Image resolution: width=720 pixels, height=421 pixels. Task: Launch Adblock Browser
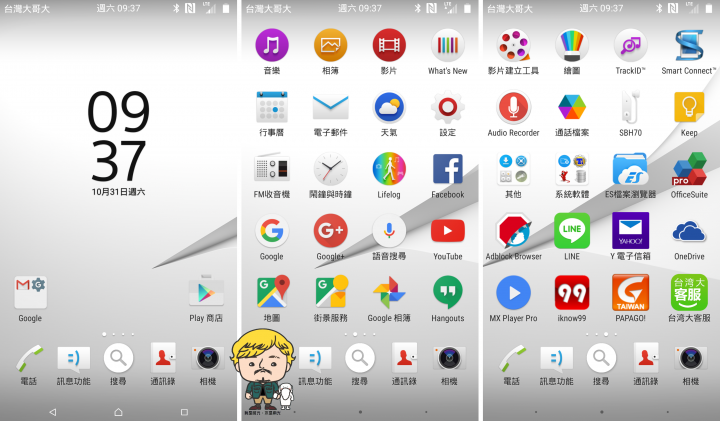pyautogui.click(x=513, y=231)
